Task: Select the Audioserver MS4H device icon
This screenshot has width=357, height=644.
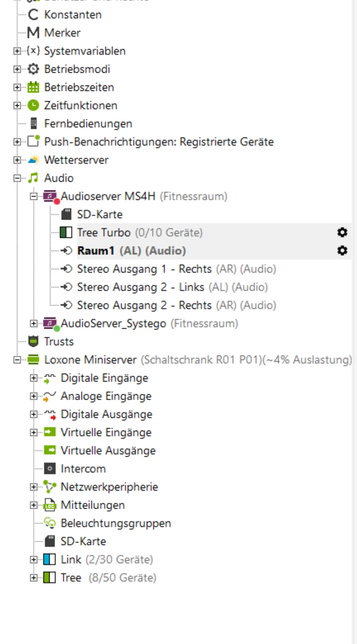Action: [x=51, y=197]
